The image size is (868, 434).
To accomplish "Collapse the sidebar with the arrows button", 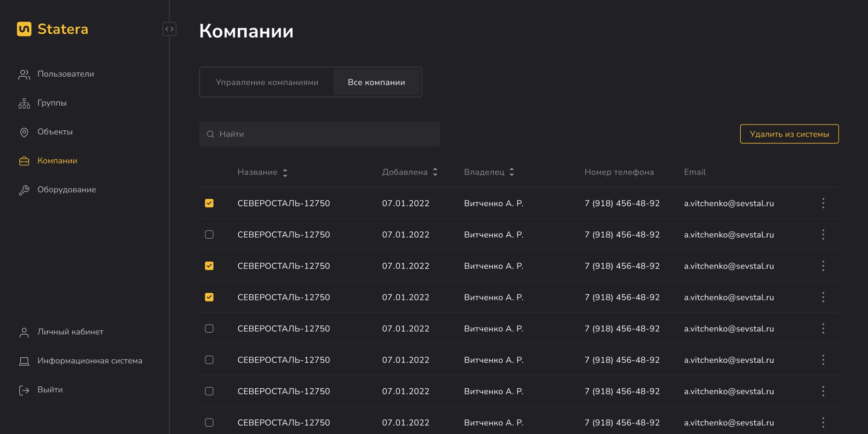I will pyautogui.click(x=169, y=29).
